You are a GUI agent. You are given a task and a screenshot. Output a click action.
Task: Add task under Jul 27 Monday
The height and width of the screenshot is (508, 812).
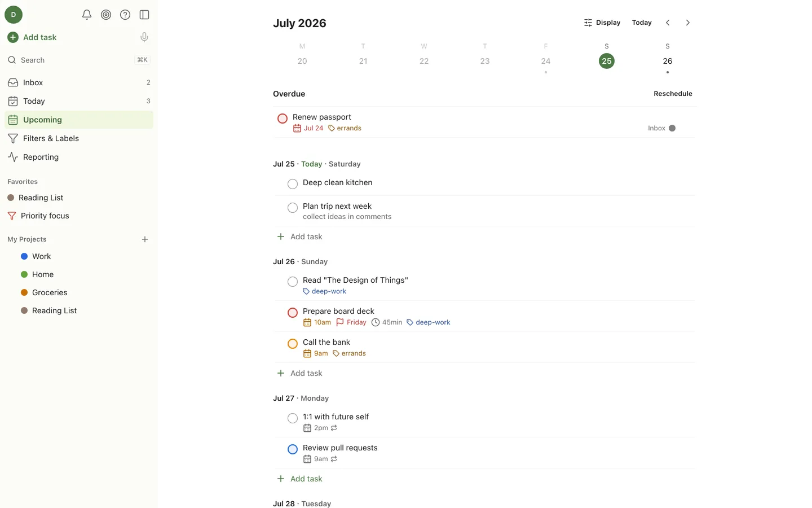coord(299,479)
